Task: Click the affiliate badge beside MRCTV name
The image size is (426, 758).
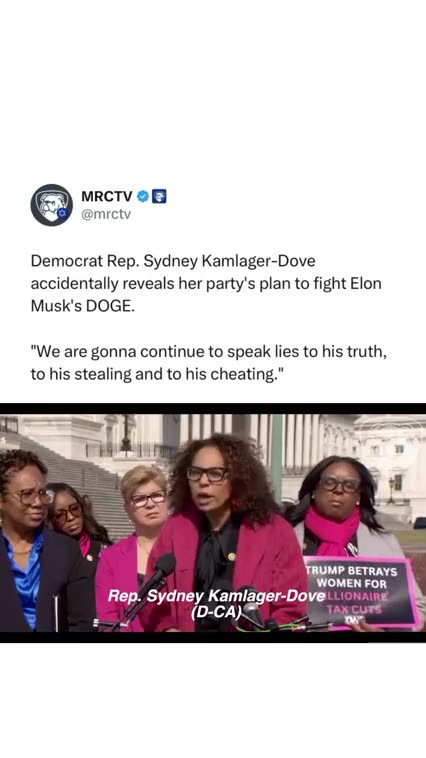Action: pyautogui.click(x=159, y=196)
